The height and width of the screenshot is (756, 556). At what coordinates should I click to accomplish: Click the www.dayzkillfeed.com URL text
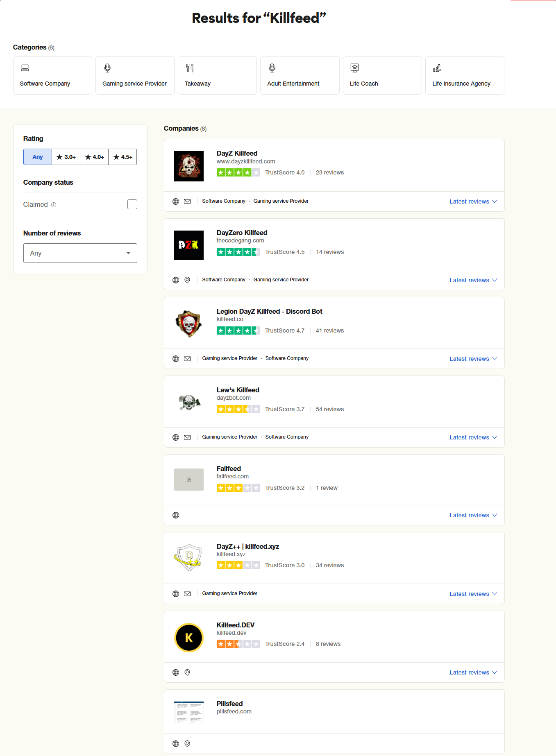tap(246, 162)
